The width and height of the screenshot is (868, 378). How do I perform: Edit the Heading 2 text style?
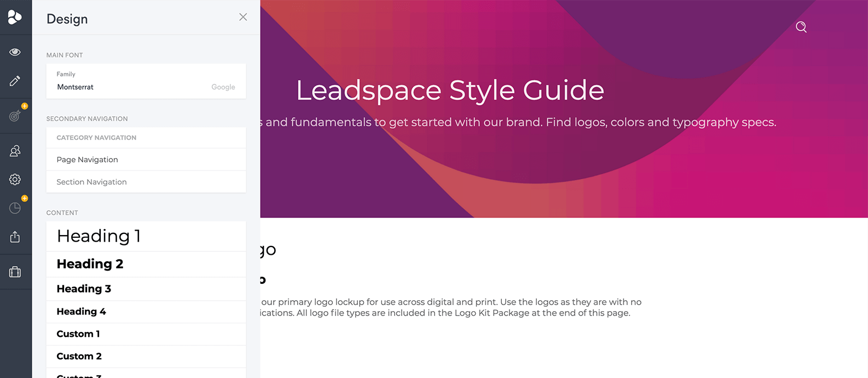tap(146, 264)
